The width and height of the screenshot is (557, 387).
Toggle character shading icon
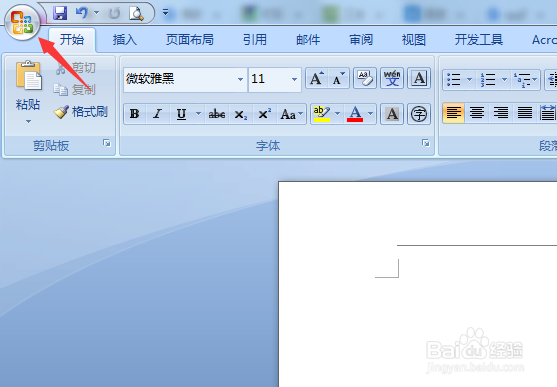(x=392, y=114)
